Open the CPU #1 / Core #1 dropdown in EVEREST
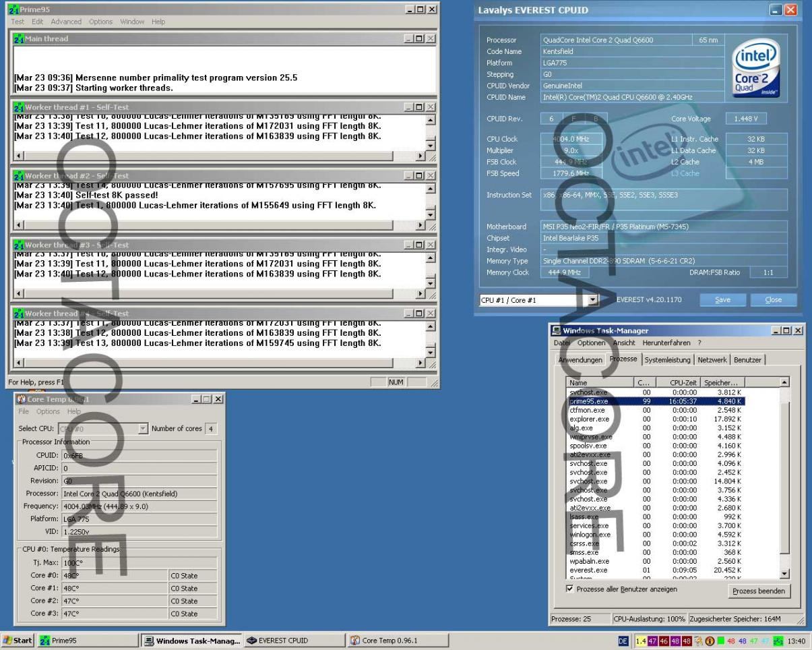The width and height of the screenshot is (812, 650). (x=593, y=300)
